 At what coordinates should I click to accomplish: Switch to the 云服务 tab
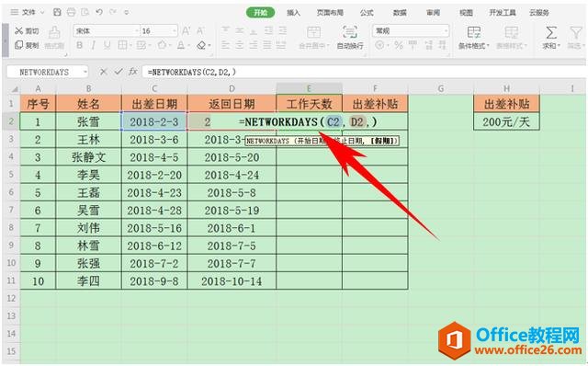(539, 12)
